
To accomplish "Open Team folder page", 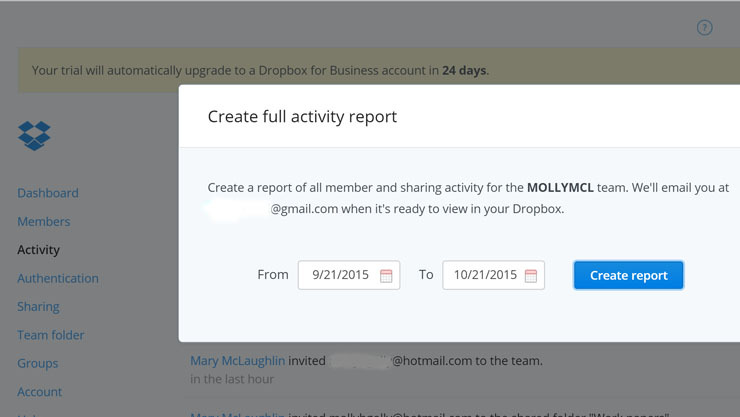I will pyautogui.click(x=50, y=335).
